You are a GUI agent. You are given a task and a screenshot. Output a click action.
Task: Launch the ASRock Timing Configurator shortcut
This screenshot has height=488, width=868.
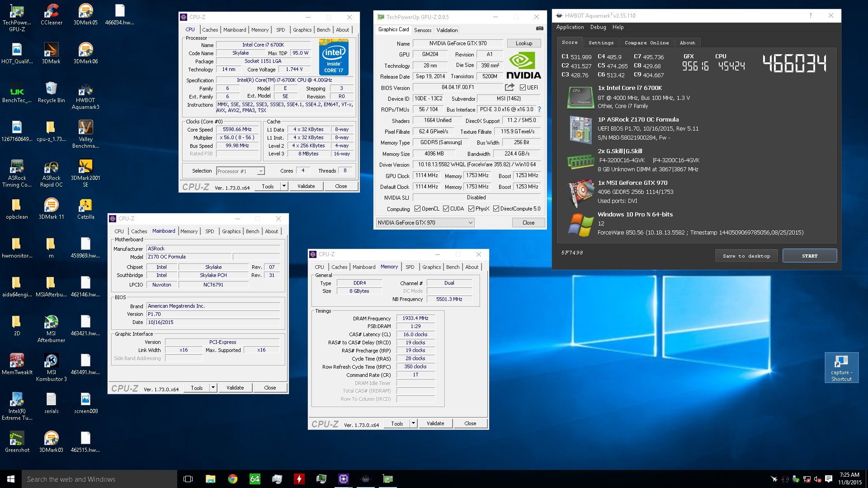pyautogui.click(x=17, y=174)
